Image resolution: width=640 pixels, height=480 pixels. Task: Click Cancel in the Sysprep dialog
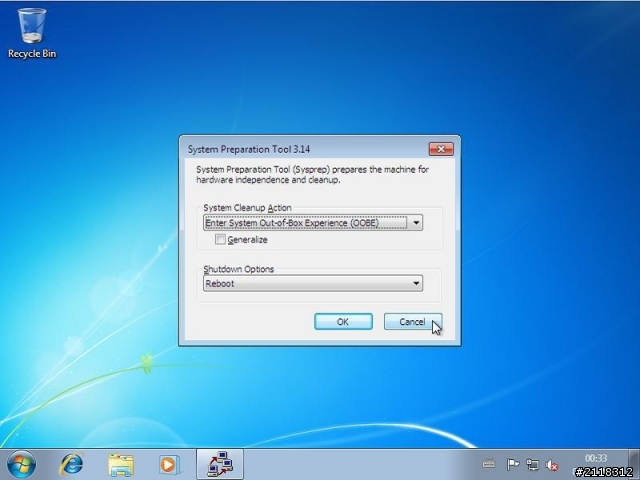click(x=413, y=322)
